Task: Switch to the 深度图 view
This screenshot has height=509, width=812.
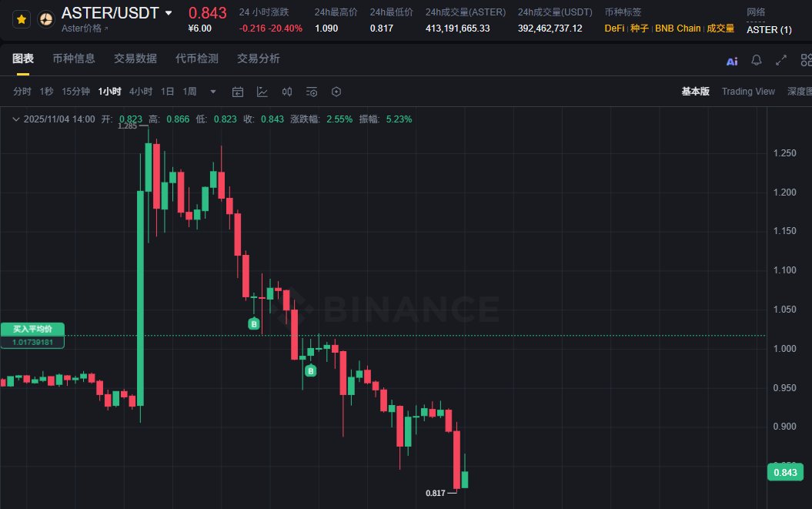Action: [800, 92]
